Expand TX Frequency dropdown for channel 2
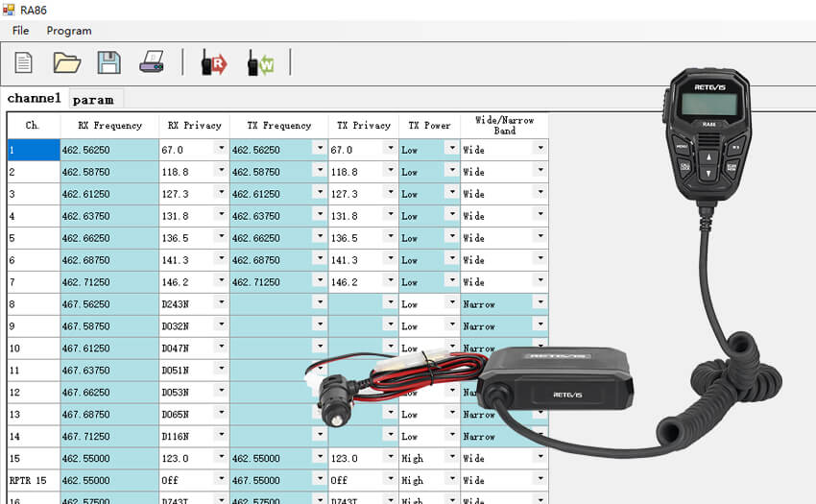Image resolution: width=816 pixels, height=504 pixels. click(320, 170)
